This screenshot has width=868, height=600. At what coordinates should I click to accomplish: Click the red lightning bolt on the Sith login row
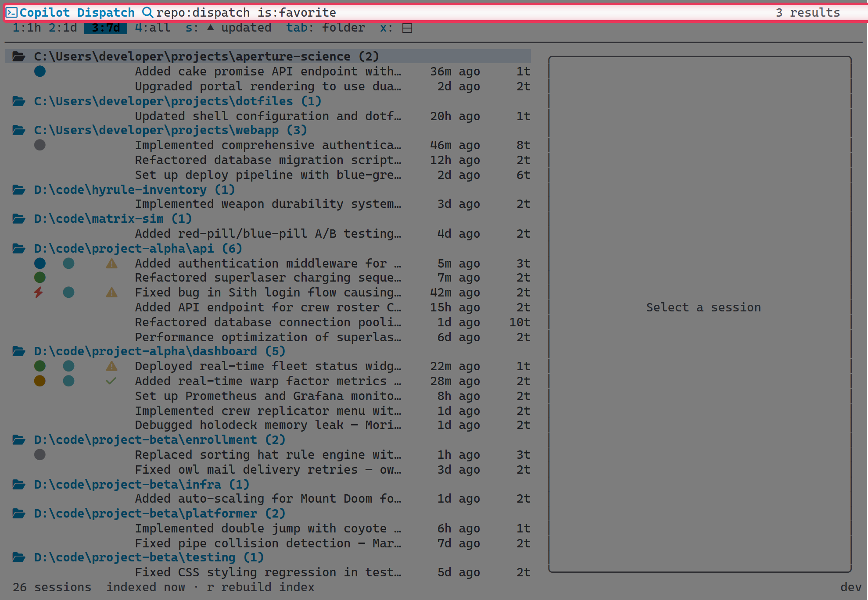[39, 292]
